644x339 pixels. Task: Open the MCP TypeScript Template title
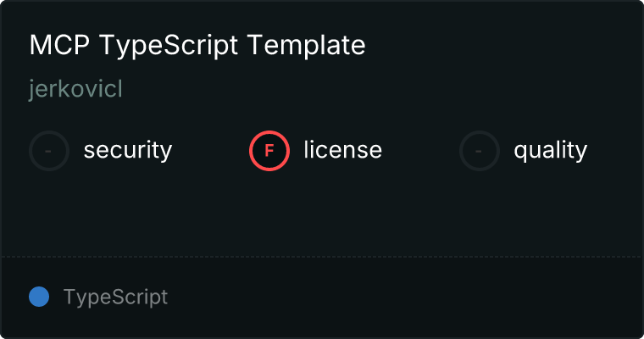point(197,46)
